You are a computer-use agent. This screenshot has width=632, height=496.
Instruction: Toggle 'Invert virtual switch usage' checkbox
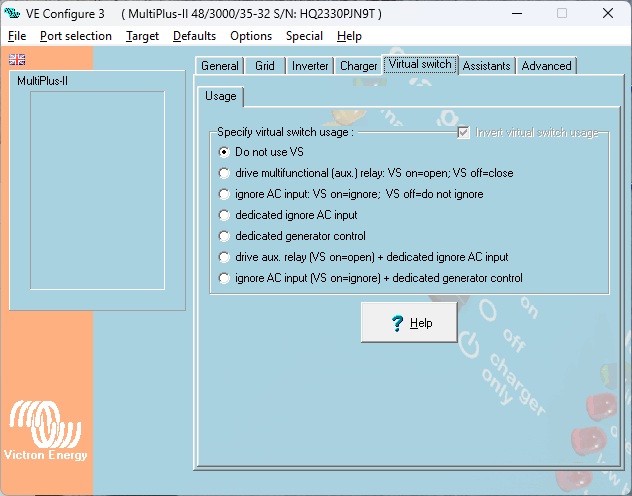pos(464,133)
